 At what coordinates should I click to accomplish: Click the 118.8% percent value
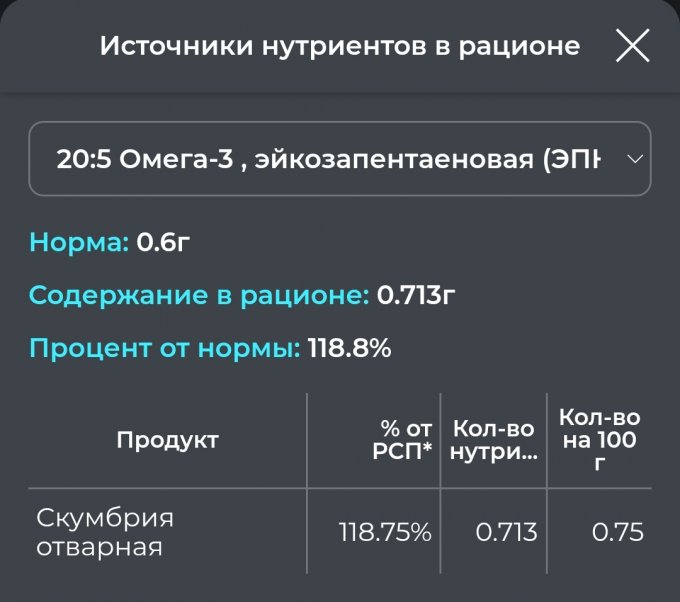tap(349, 349)
